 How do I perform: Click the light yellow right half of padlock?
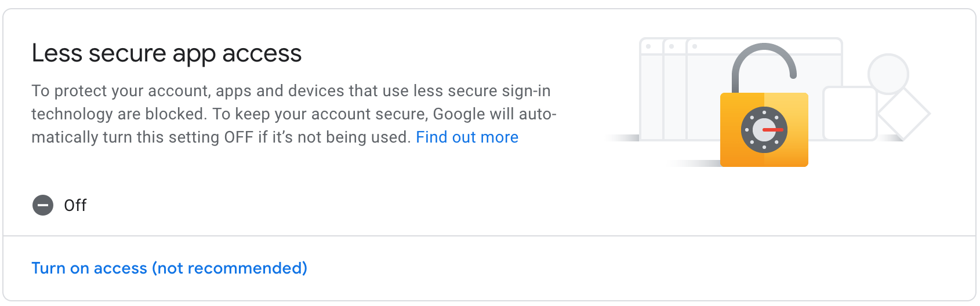pos(786,130)
